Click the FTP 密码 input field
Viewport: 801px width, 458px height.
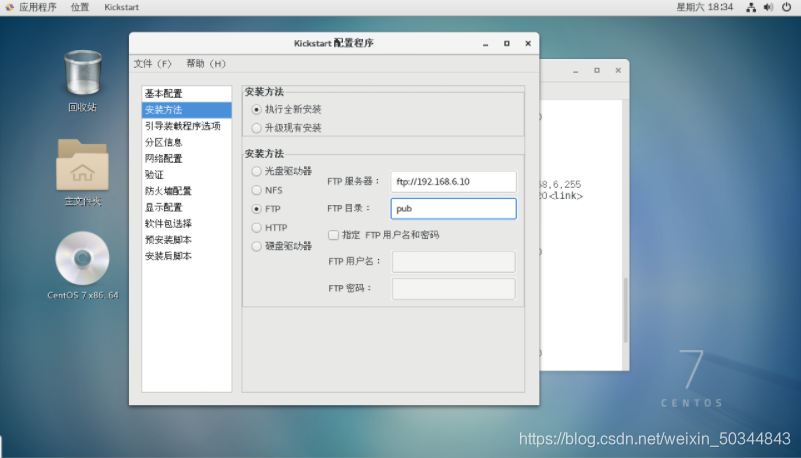(454, 288)
